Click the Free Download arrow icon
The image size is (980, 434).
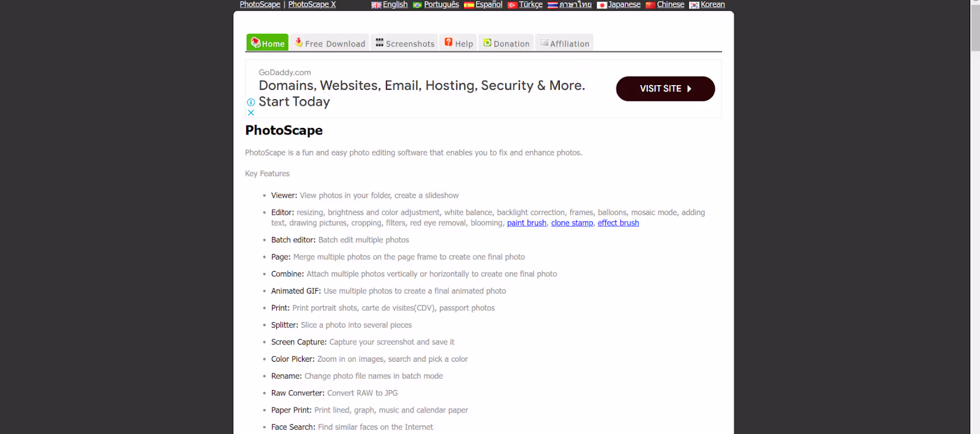point(299,42)
